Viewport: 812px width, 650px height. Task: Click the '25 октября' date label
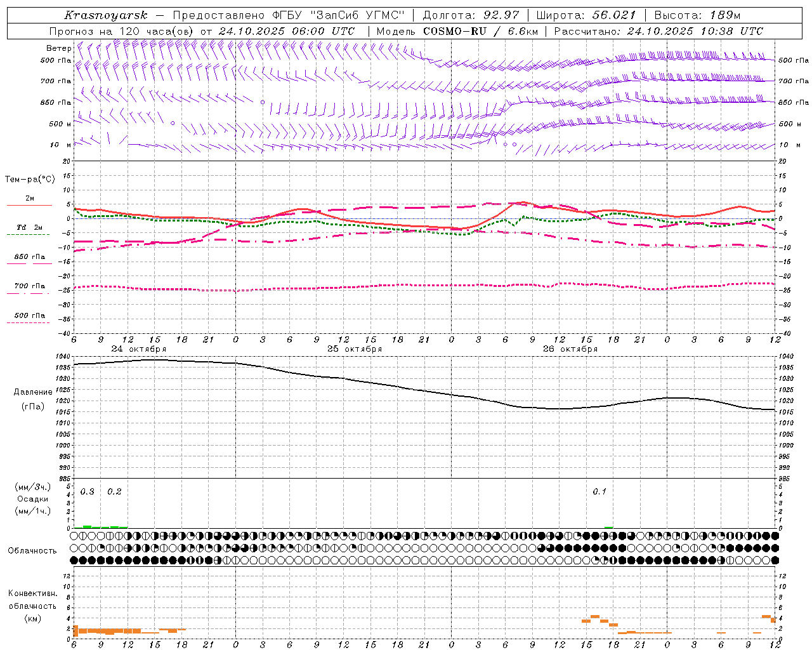355,349
